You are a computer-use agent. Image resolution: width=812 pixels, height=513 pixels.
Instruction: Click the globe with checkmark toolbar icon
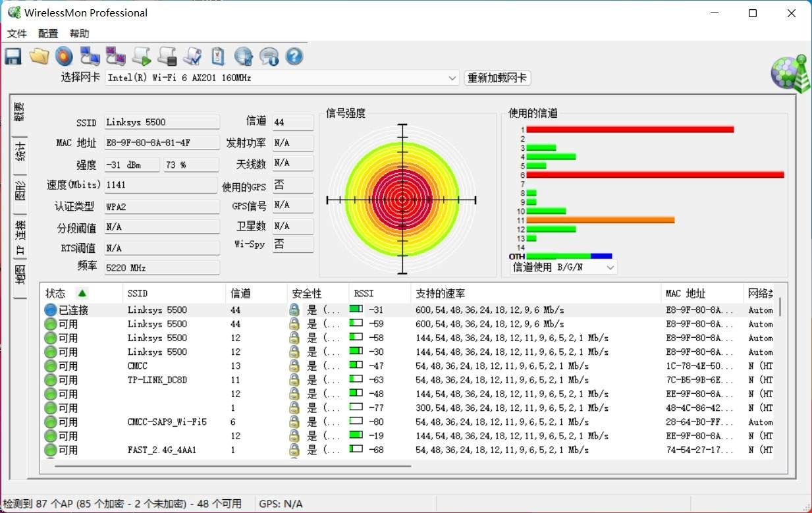pos(244,57)
